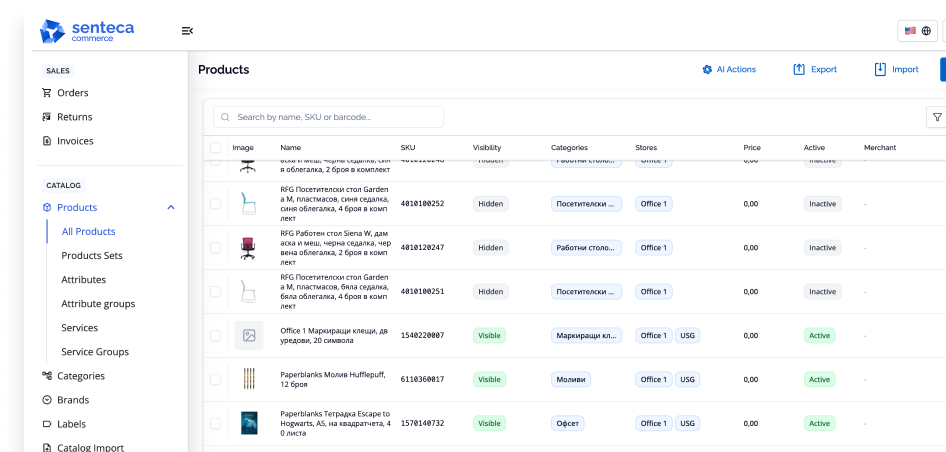Select Attribute groups in the Products submenu
Screen dimensions: 946x452
pyautogui.click(x=98, y=304)
